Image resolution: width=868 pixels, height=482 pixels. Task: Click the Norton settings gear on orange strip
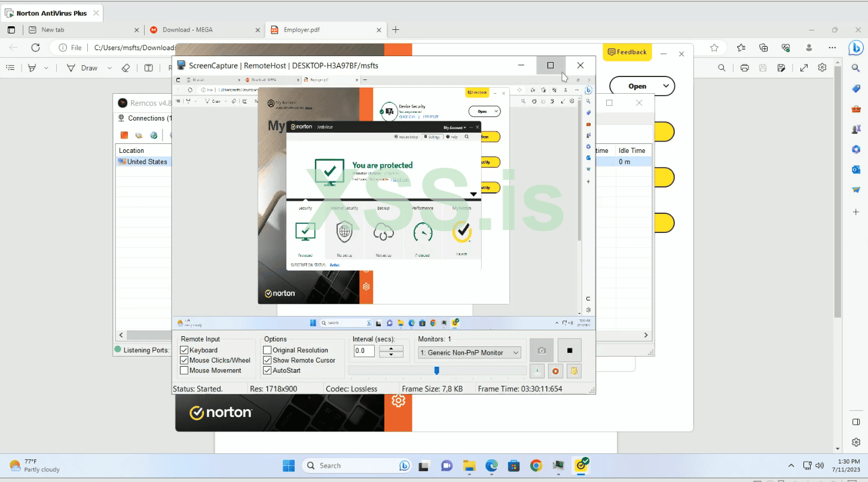(398, 401)
